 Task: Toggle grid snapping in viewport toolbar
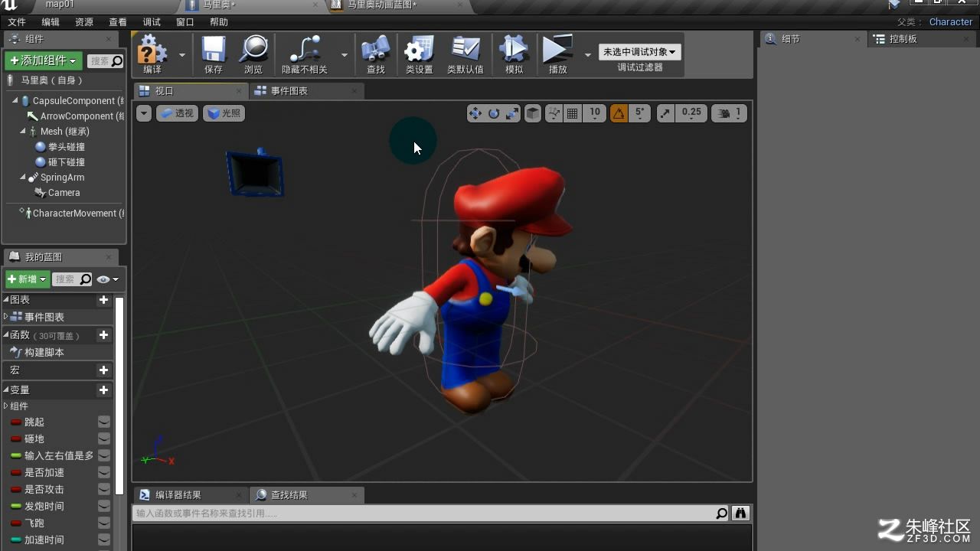pyautogui.click(x=573, y=113)
